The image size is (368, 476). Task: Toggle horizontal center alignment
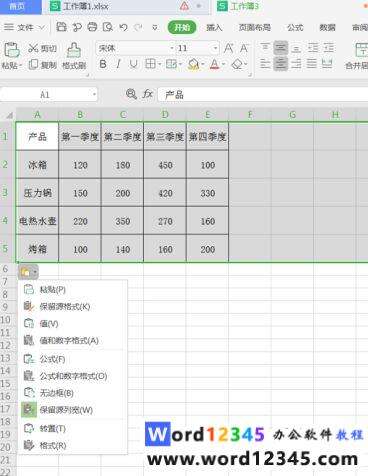click(x=281, y=64)
